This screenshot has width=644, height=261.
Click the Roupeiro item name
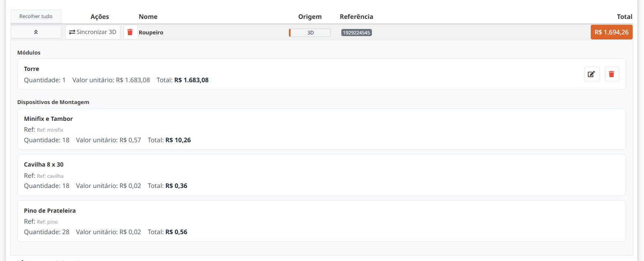[x=151, y=33]
